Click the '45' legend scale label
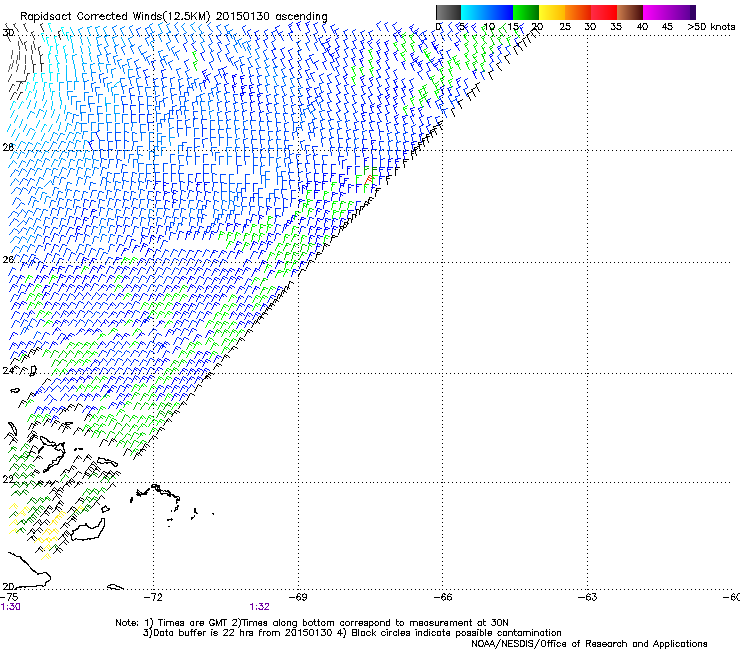Viewport: 740px width, 650px height. coord(667,26)
